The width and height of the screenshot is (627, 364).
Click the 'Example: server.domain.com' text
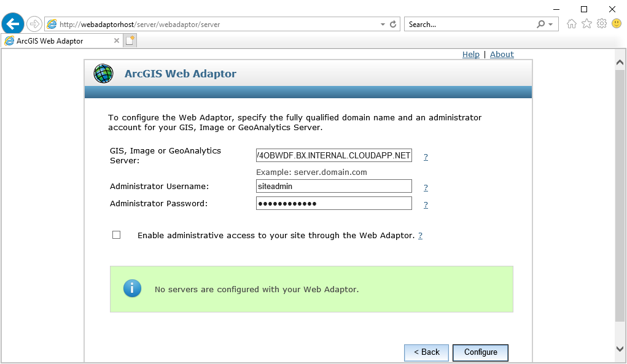point(311,172)
